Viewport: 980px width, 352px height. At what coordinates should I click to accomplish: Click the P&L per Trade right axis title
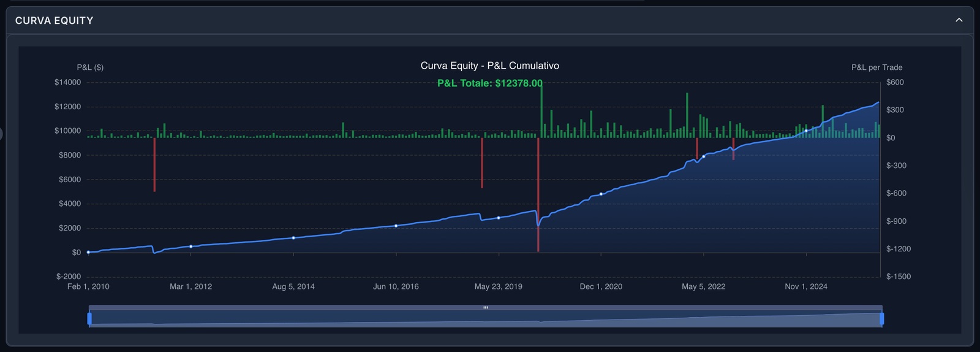click(x=876, y=67)
